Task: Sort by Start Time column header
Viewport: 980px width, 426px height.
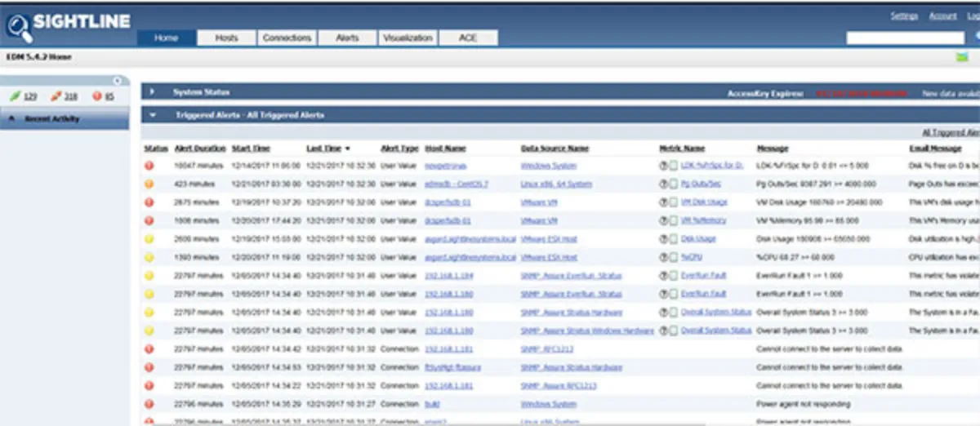Action: tap(251, 149)
